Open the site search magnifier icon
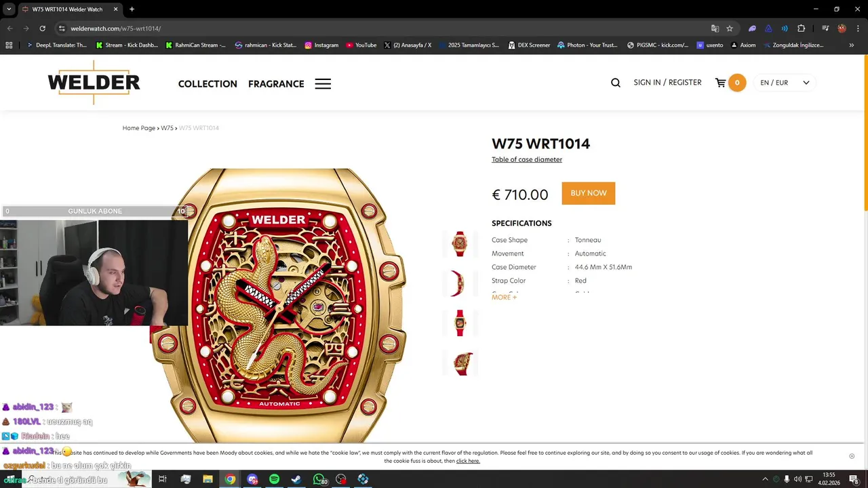Viewport: 868px width, 488px height. [x=615, y=83]
